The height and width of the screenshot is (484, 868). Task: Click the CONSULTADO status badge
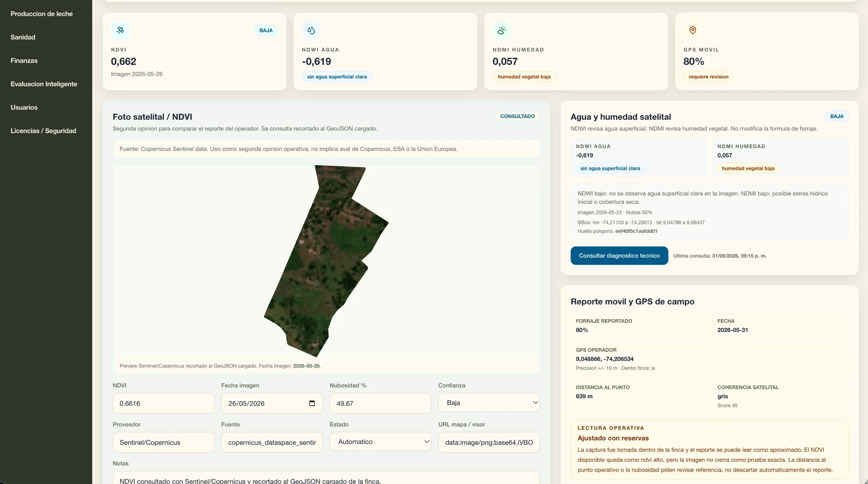click(517, 116)
